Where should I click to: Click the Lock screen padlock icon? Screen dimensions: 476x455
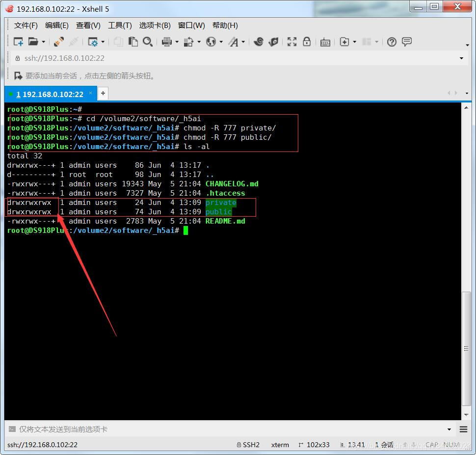tap(307, 42)
